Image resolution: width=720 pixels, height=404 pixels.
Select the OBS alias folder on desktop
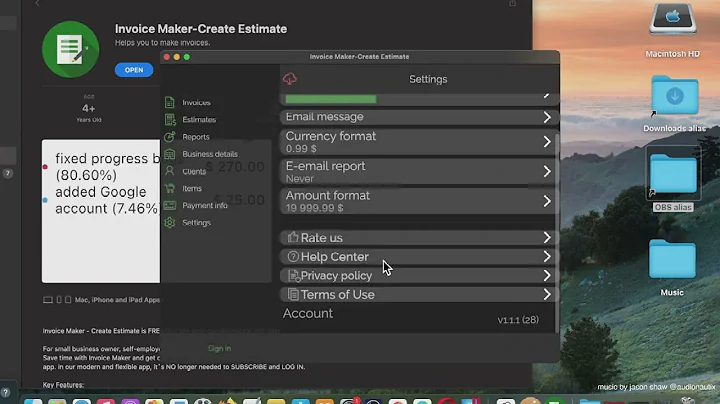pos(673,173)
